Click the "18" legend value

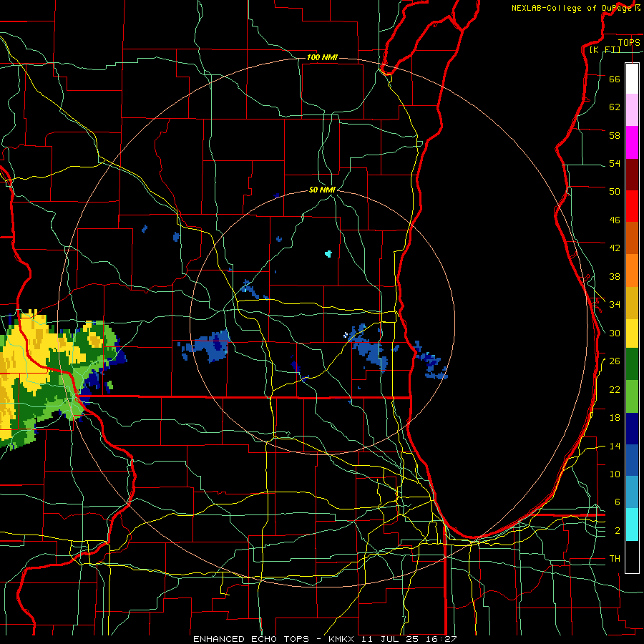pyautogui.click(x=615, y=418)
